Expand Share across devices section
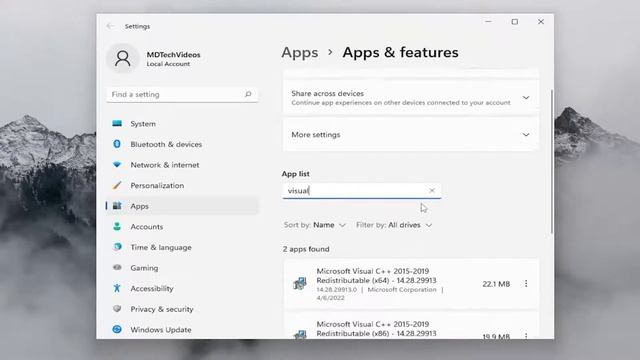Viewport: 640px width, 360px height. [526, 98]
